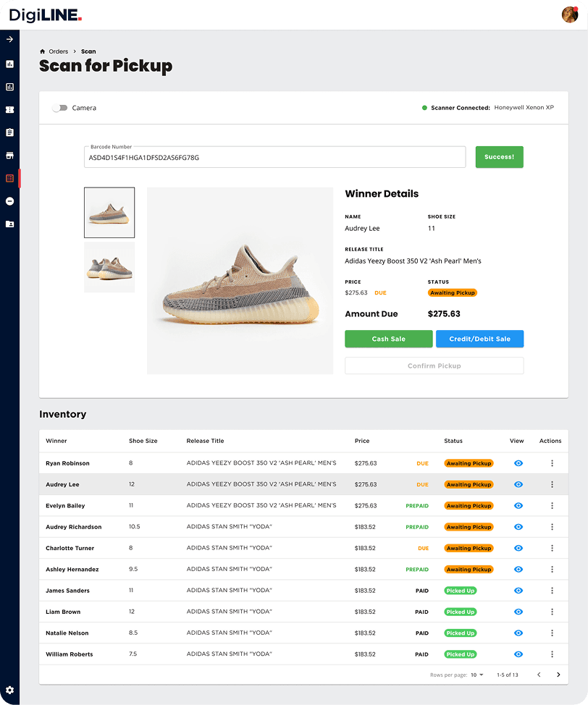Open actions menu for Ashley Hernandez

coord(552,569)
